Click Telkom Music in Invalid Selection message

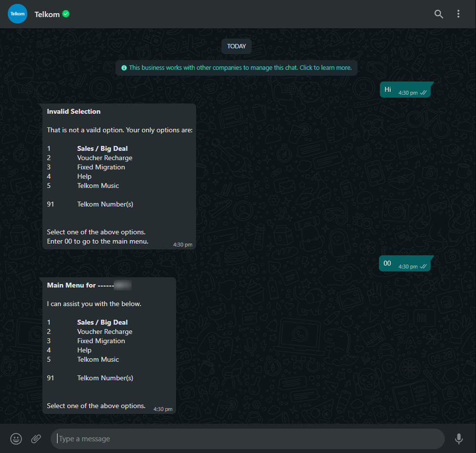coord(98,185)
